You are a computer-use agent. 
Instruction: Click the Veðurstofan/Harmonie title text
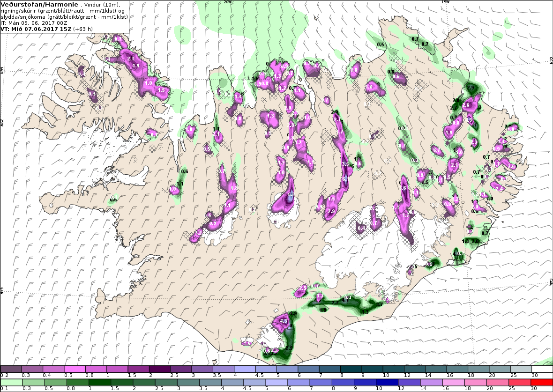coord(39,5)
